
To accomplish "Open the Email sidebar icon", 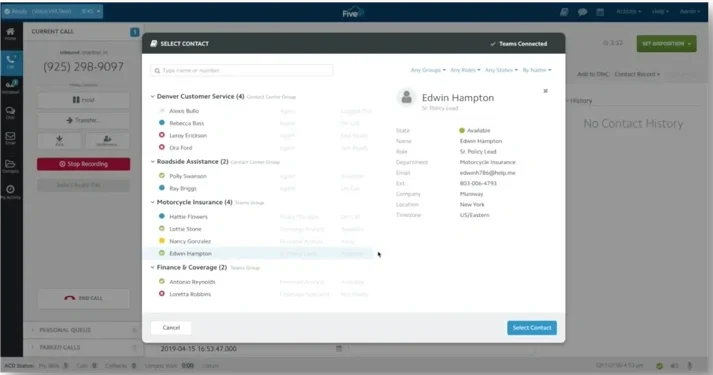I will 10,139.
